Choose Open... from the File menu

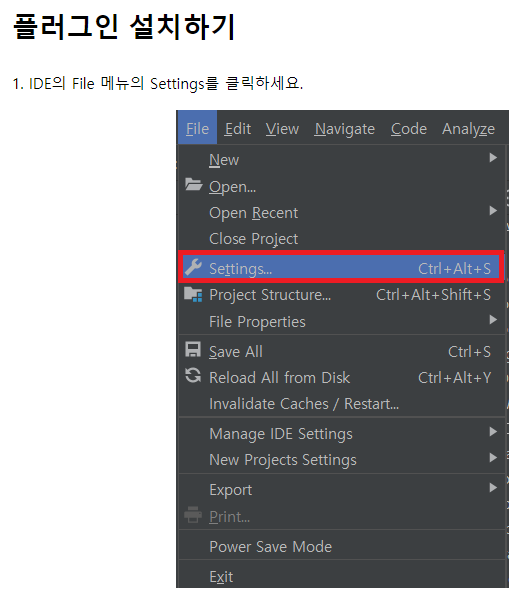[x=341, y=186]
